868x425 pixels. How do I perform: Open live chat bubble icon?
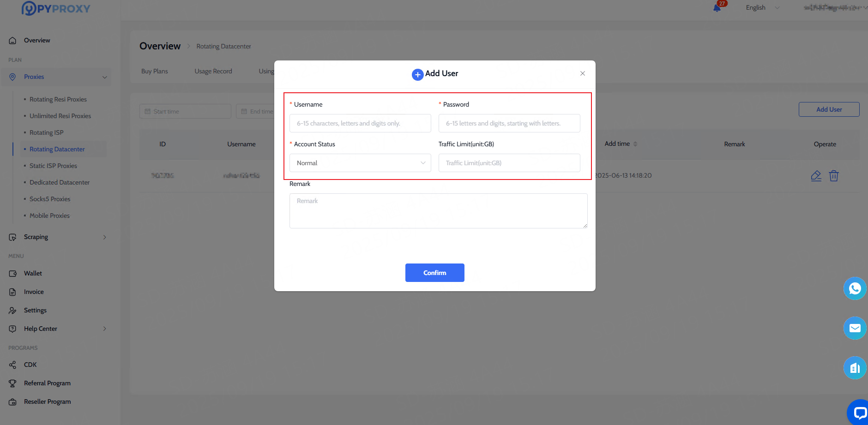859,412
